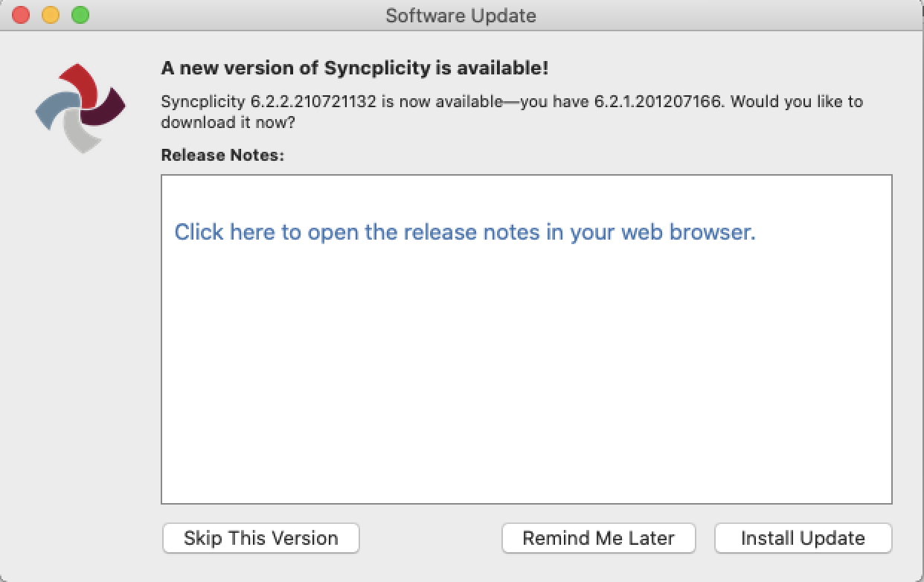Zoom the window with the green button
The image size is (924, 582).
coord(80,15)
